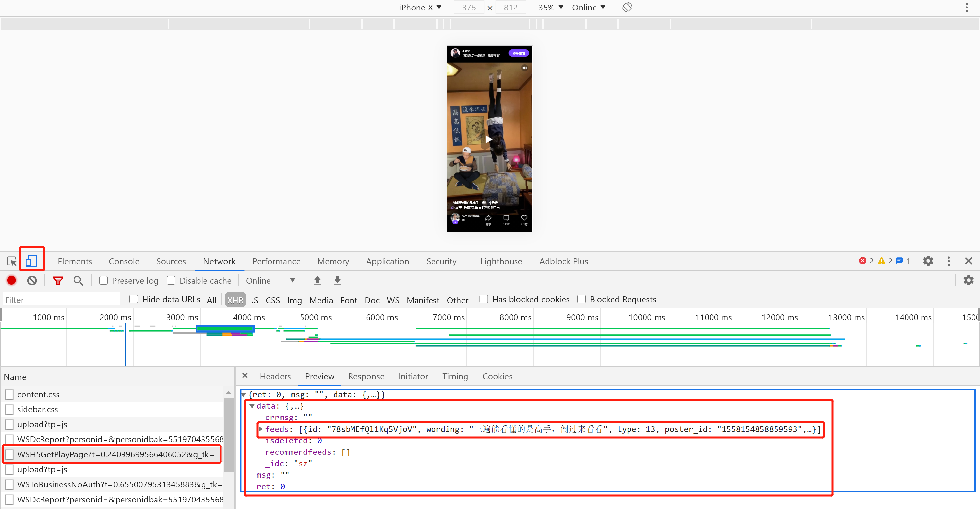
Task: Click the Filter text input
Action: (x=61, y=300)
